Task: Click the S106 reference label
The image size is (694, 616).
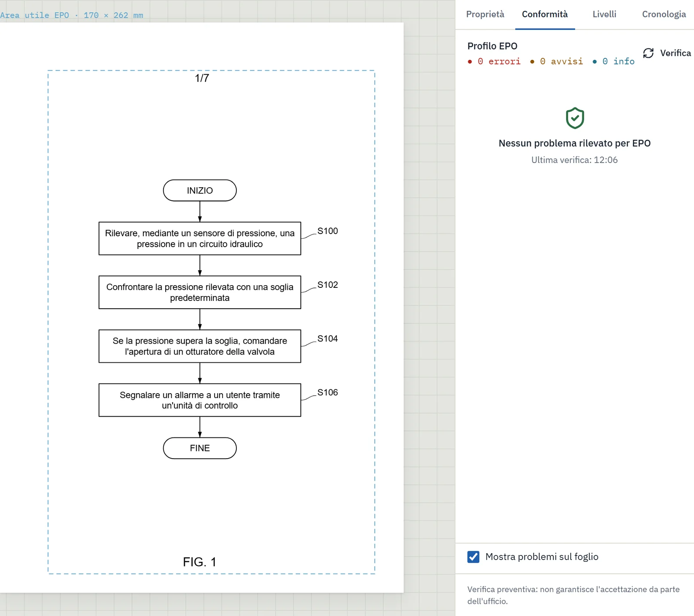Action: 327,392
